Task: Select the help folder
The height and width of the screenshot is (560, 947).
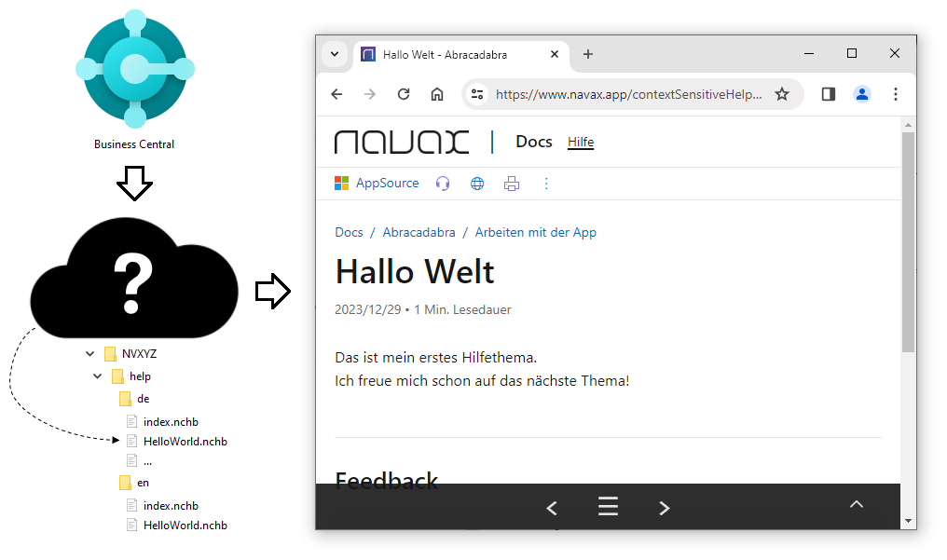Action: pyautogui.click(x=131, y=376)
